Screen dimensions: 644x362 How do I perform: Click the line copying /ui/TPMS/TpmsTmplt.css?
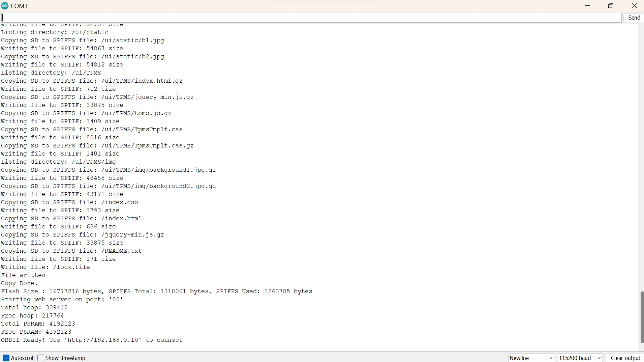pyautogui.click(x=92, y=130)
